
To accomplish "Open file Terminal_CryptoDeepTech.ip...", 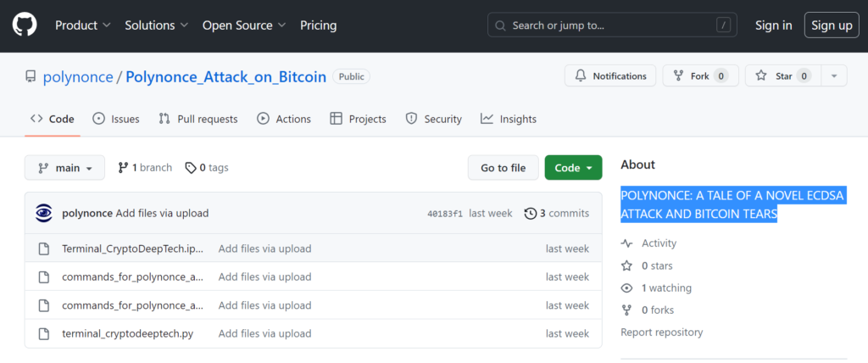I will click(x=133, y=249).
